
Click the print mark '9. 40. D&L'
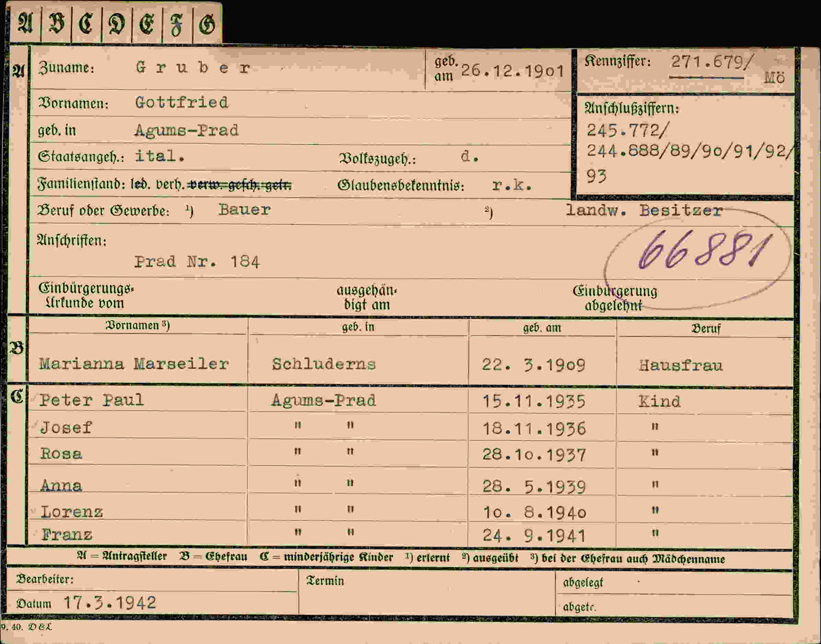pos(26,627)
